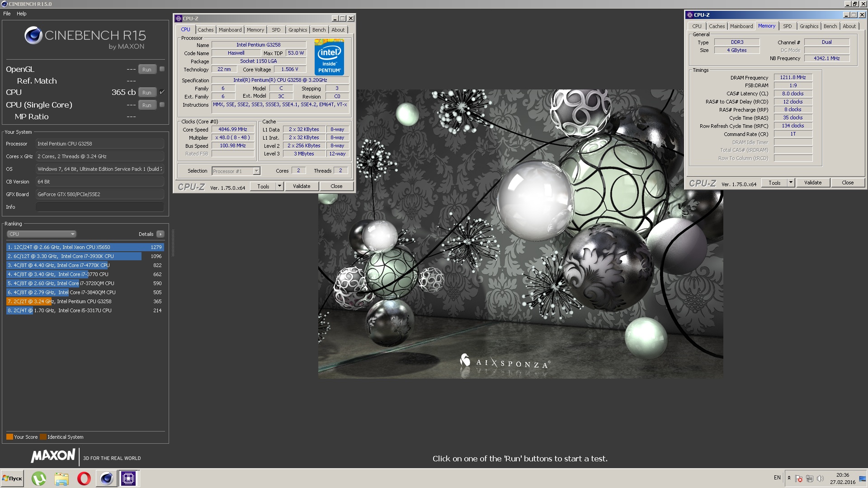
Task: Switch to CPU-Z taskbar icon
Action: pos(128,478)
